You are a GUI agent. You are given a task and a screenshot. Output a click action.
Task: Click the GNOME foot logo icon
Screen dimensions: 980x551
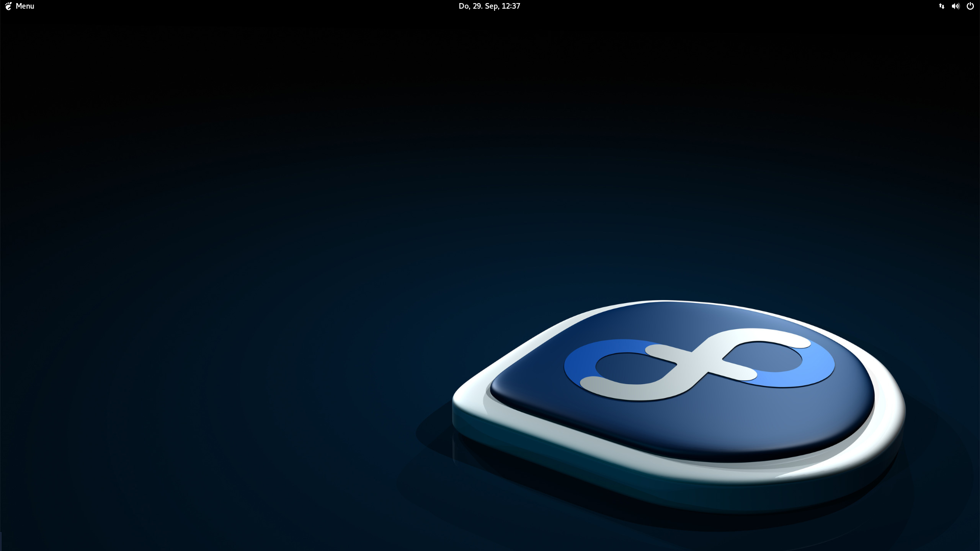[8, 6]
